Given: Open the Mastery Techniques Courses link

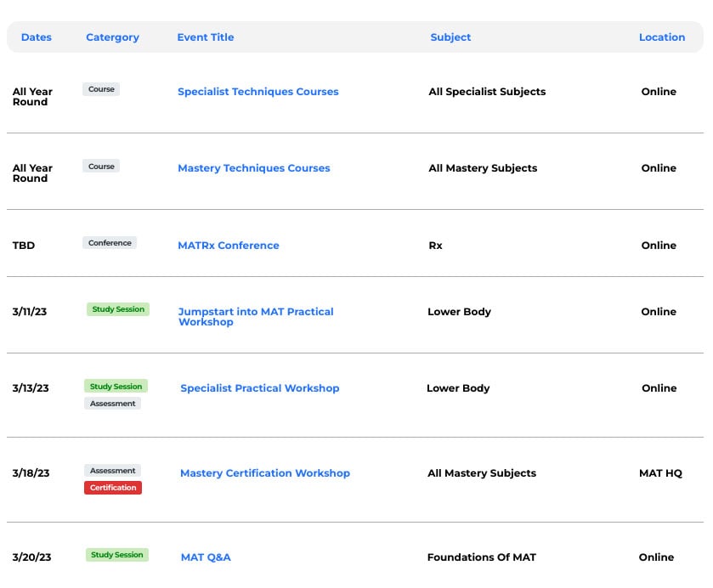Looking at the screenshot, I should pos(254,167).
